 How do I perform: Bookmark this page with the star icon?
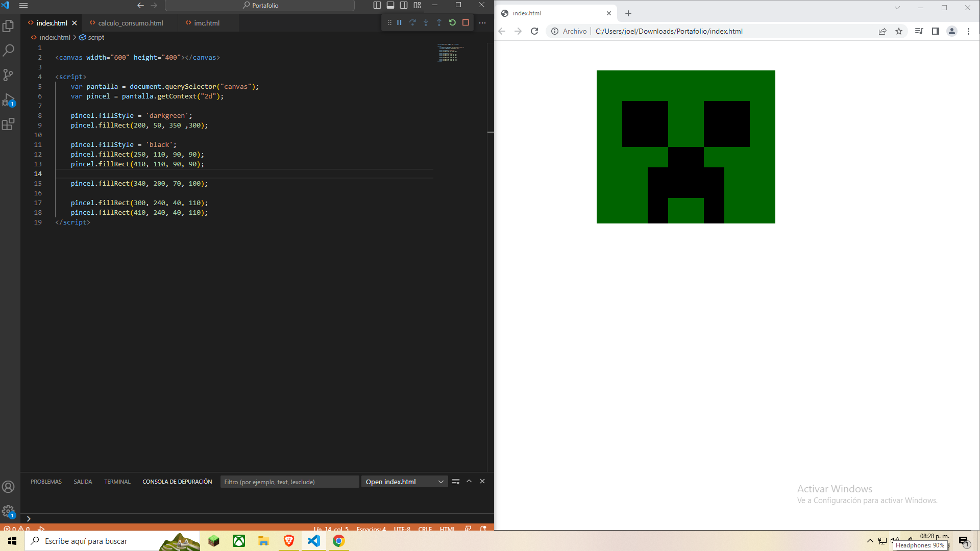pyautogui.click(x=899, y=31)
